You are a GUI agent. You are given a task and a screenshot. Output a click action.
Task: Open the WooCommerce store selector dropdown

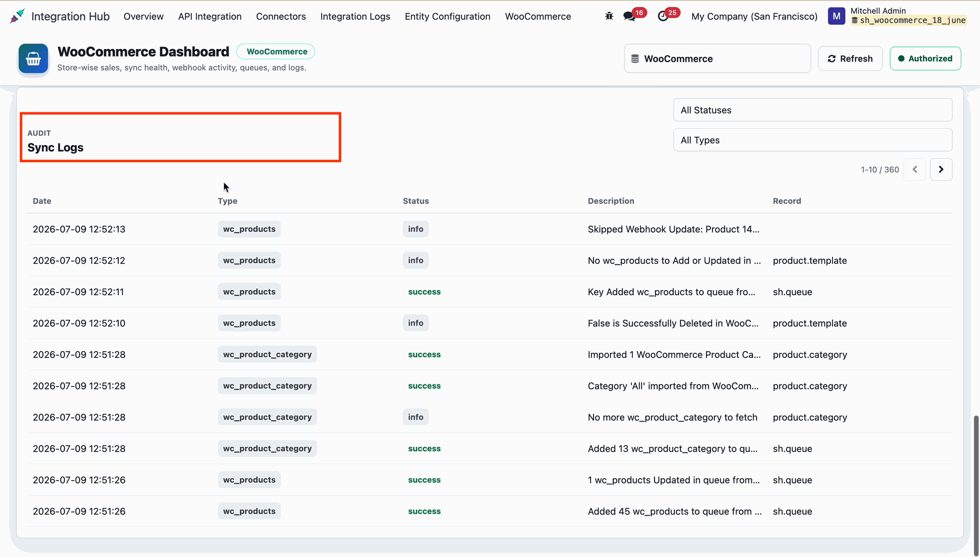point(717,59)
